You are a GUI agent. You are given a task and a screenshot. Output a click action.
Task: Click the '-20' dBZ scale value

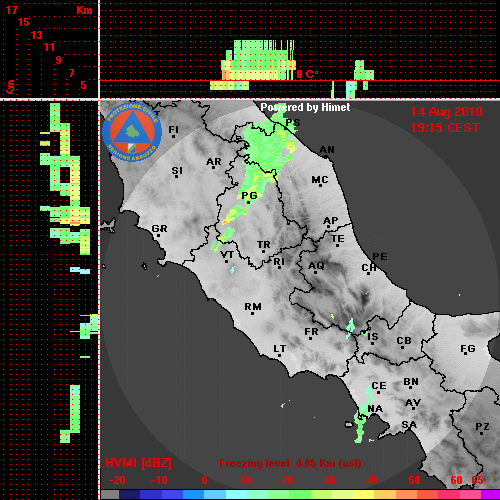117,480
